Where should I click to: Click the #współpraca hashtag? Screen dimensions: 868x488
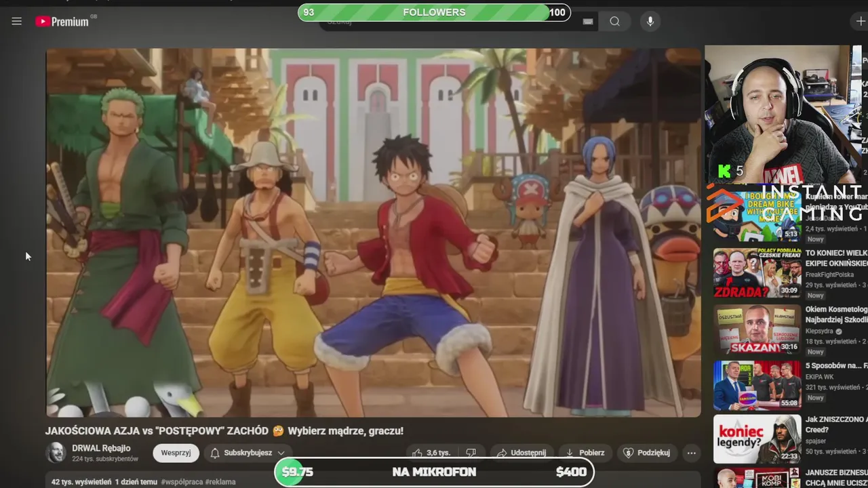tap(182, 482)
